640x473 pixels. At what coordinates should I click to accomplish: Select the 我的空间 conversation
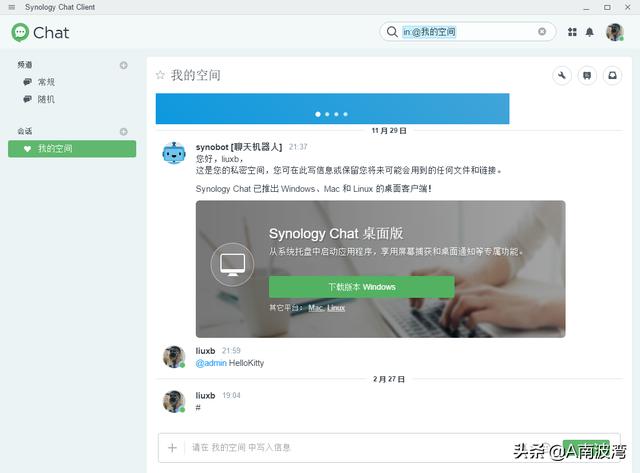tap(72, 149)
